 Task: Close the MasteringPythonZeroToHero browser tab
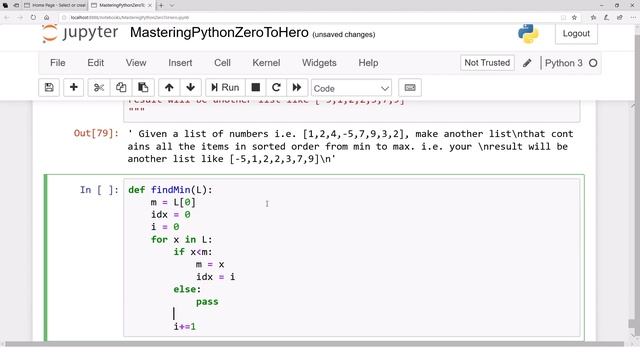tap(149, 5)
